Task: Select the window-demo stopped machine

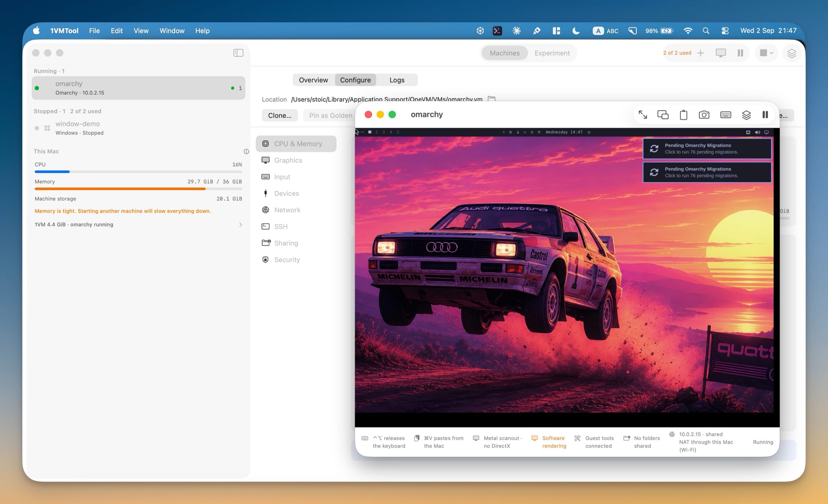Action: point(138,128)
